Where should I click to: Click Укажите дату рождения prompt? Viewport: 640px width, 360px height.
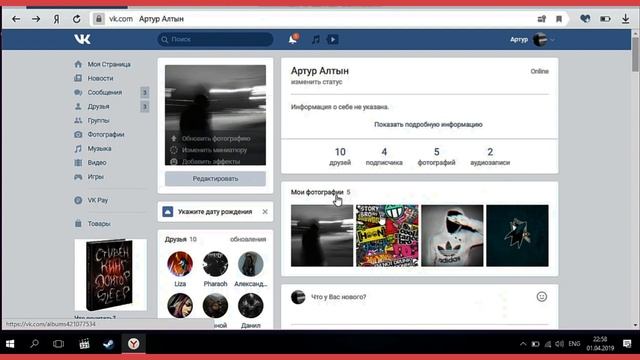tap(215, 212)
